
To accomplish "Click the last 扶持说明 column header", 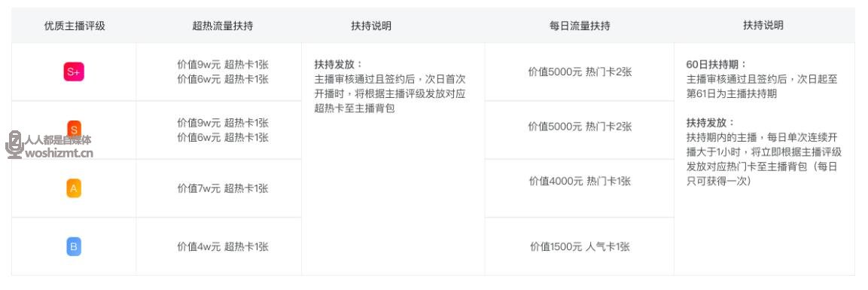I will (763, 26).
